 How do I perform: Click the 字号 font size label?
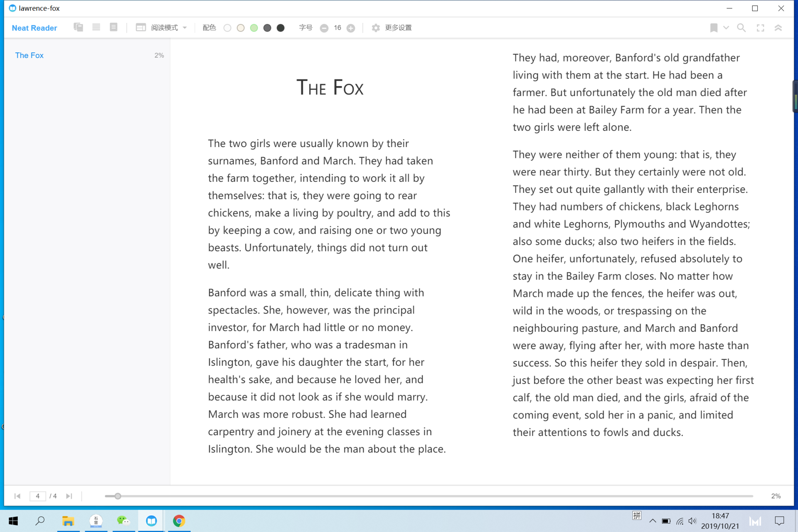[305, 28]
